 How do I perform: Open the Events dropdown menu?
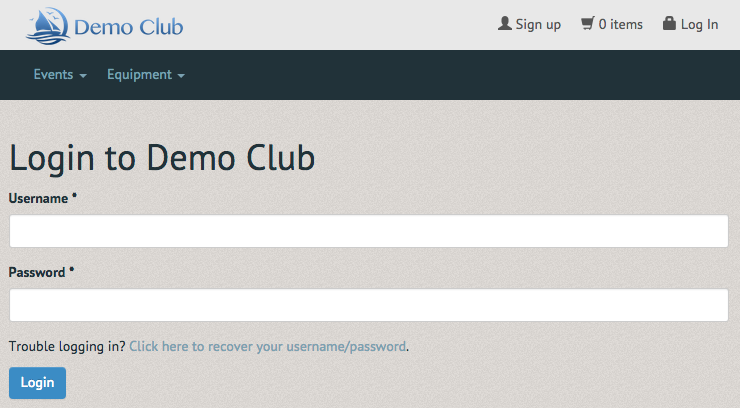pyautogui.click(x=60, y=75)
